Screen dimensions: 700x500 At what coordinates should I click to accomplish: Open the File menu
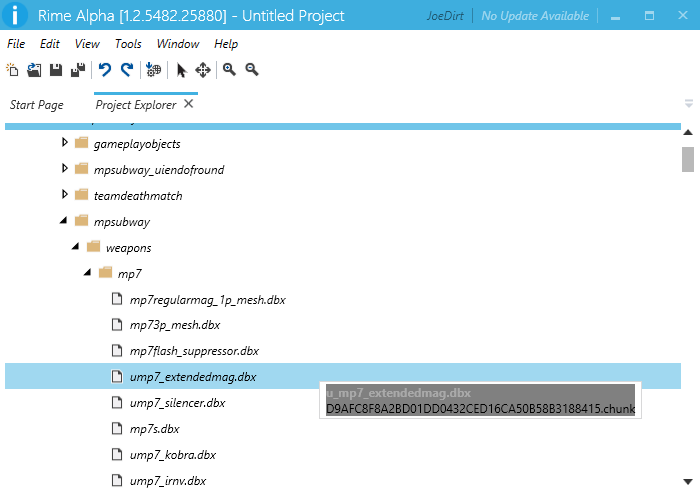(16, 44)
